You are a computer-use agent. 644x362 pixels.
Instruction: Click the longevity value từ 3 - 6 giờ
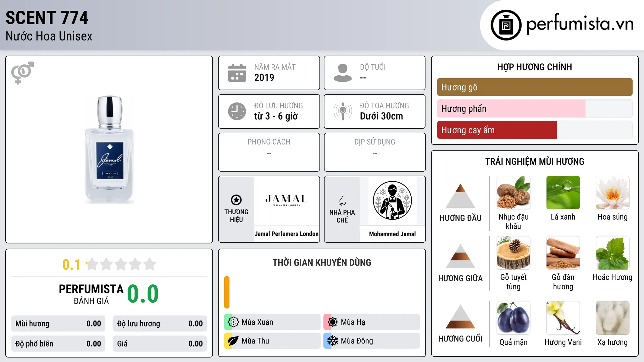(x=276, y=116)
